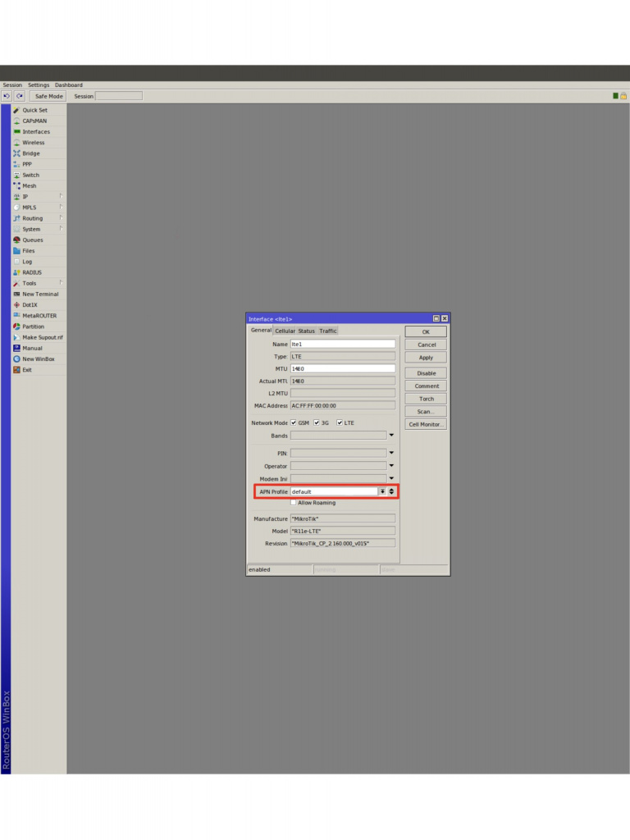Open the Files folder icon
630x840 pixels.
point(16,251)
